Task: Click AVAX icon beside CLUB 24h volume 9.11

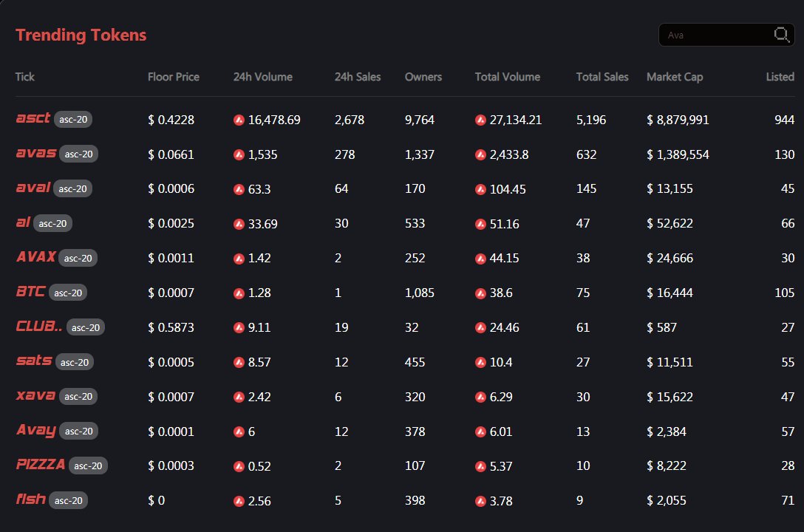Action: 239,327
